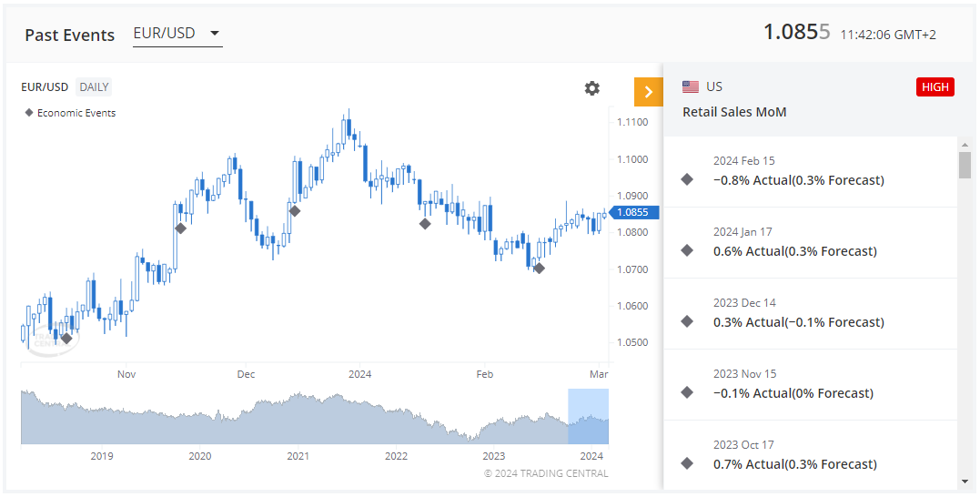
Task: Click the 2021 label on the navigator timeline
Action: tap(298, 456)
